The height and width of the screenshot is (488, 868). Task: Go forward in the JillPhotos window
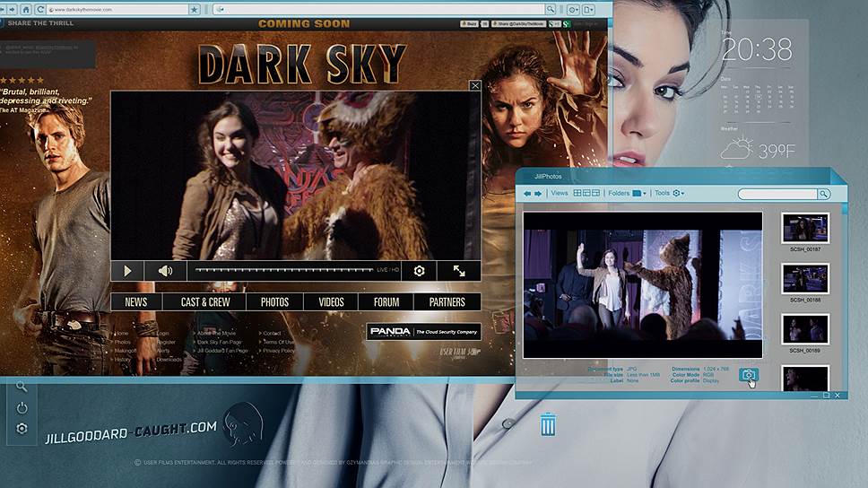pos(537,194)
